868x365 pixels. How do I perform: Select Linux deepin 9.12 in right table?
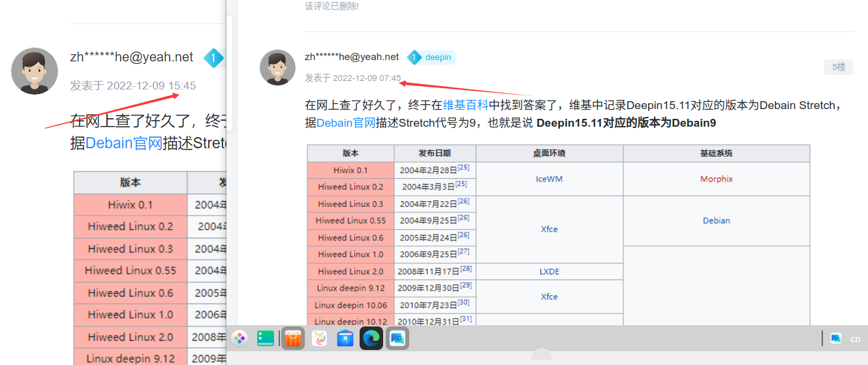pos(350,288)
